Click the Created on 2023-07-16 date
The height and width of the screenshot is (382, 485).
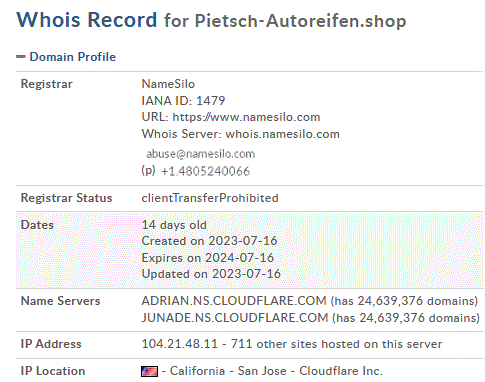pos(209,241)
